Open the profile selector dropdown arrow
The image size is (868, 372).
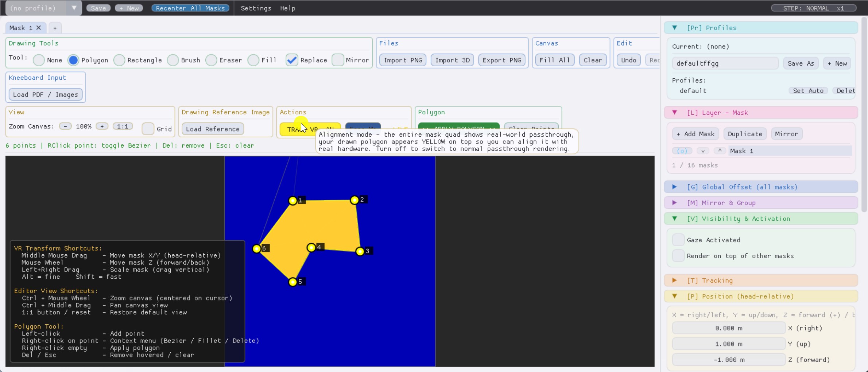(74, 8)
